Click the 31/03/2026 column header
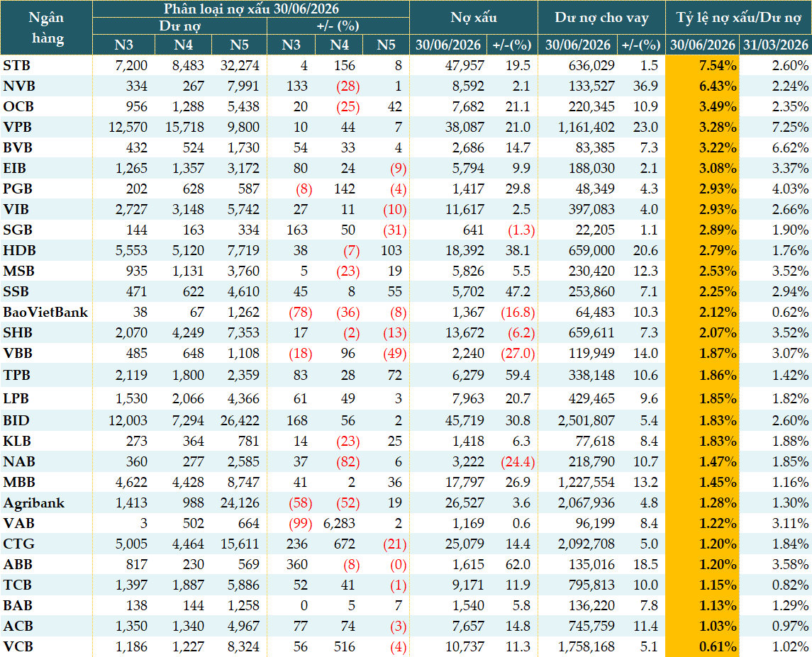The width and height of the screenshot is (812, 657). point(775,45)
